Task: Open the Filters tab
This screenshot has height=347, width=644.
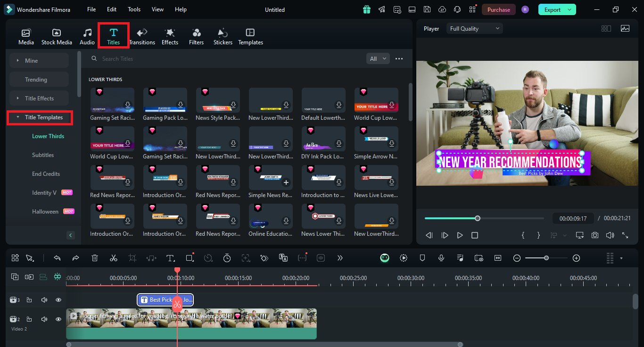Action: point(196,37)
